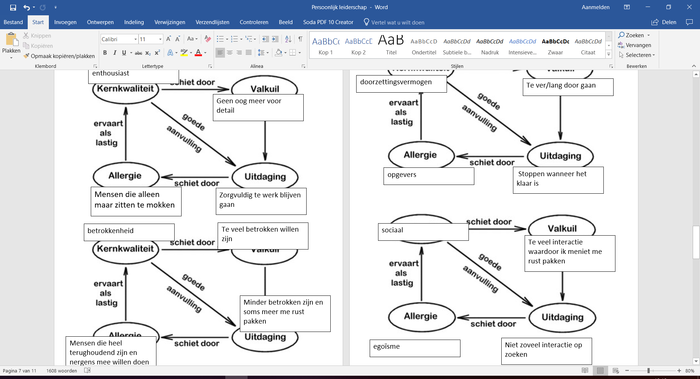700x379 pixels.
Task: Collapse the ribbon with the chevron
Action: pos(694,66)
